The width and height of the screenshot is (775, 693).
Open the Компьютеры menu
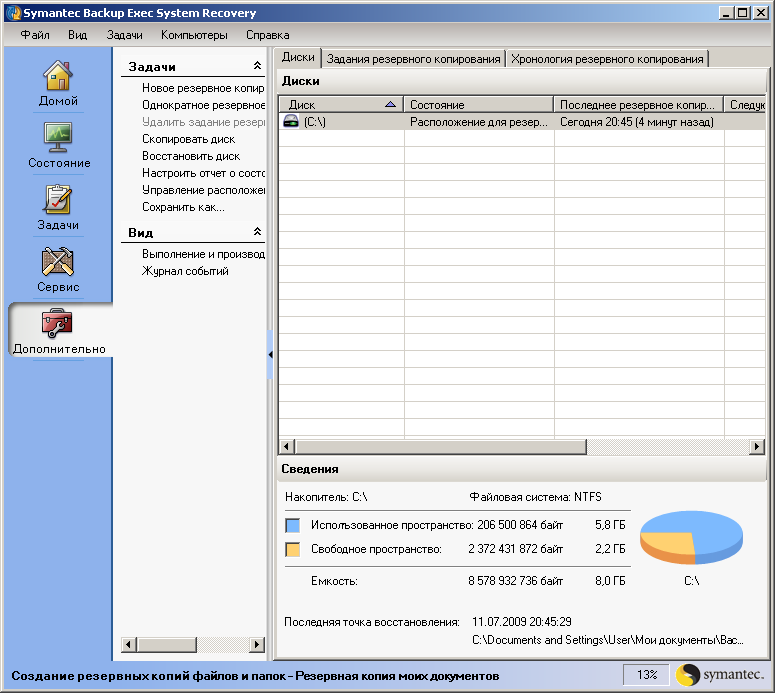coord(194,35)
